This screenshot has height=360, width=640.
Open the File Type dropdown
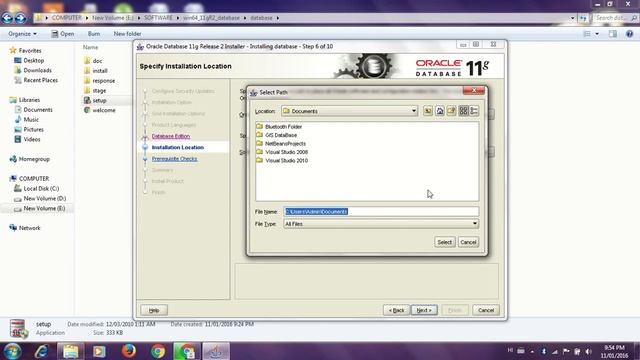[381, 224]
